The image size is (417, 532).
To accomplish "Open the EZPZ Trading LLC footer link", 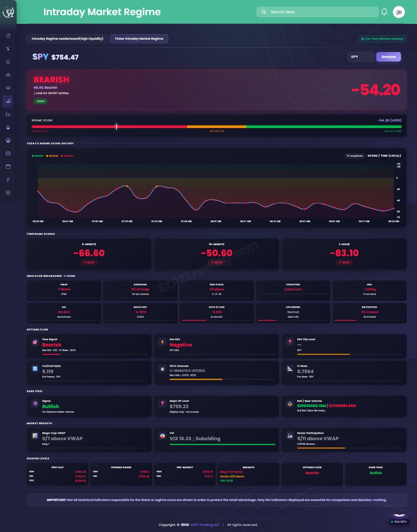I will coord(205,525).
